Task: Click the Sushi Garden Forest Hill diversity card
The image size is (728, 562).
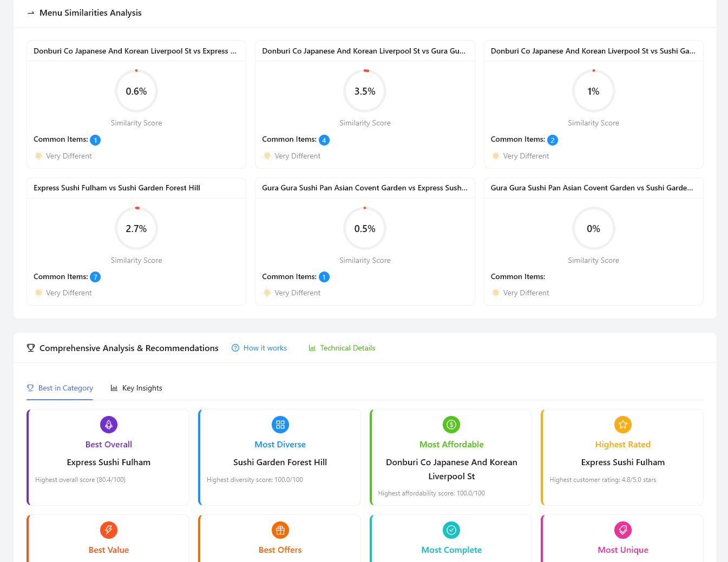Action: [x=280, y=462]
